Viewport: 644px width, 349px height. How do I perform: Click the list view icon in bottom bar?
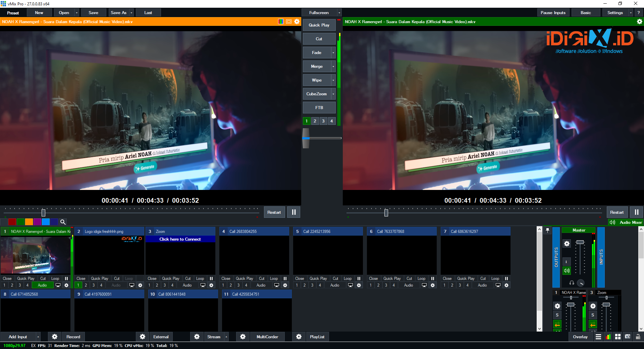(x=598, y=337)
